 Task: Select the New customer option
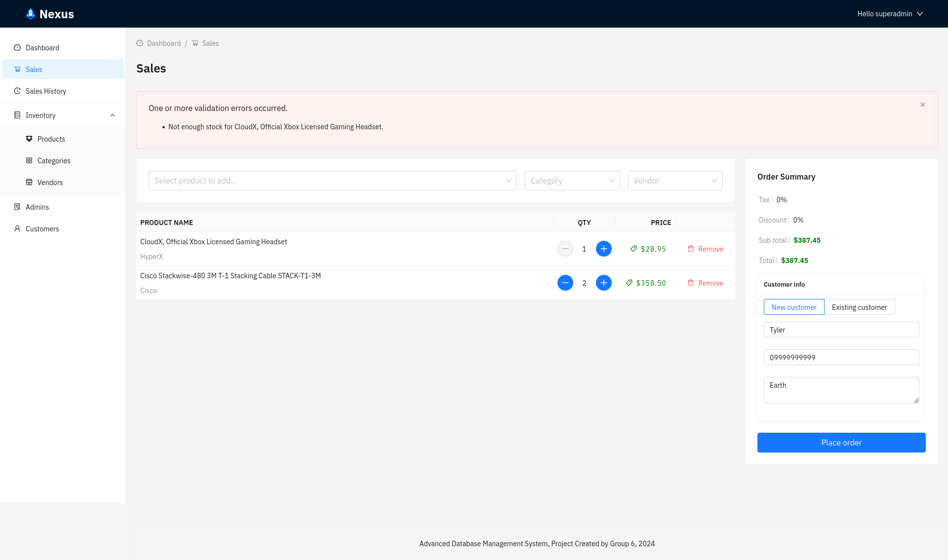tap(793, 307)
